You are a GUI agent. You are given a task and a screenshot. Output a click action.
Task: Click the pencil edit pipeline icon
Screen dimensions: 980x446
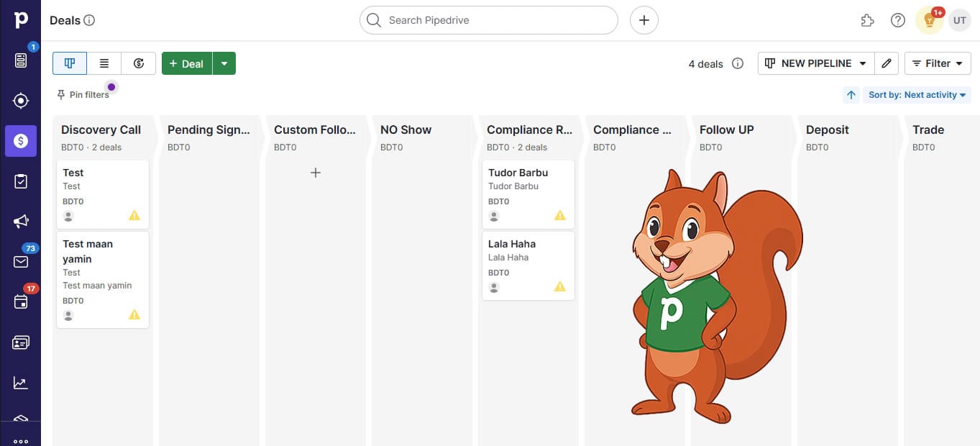point(887,63)
